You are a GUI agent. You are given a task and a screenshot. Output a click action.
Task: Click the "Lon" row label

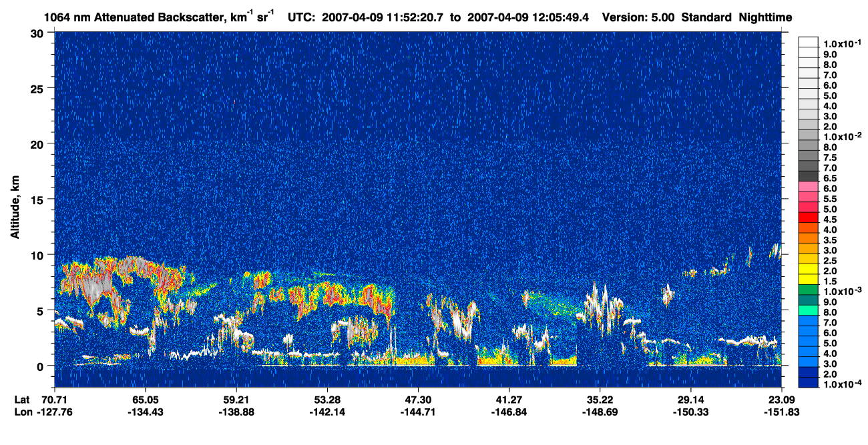pos(23,412)
